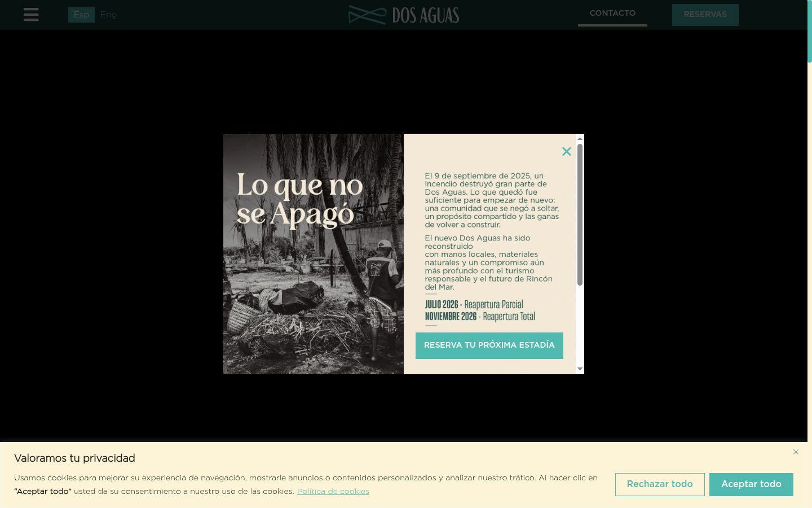The height and width of the screenshot is (508, 812).
Task: Open the Política de cookies link
Action: coord(333,492)
